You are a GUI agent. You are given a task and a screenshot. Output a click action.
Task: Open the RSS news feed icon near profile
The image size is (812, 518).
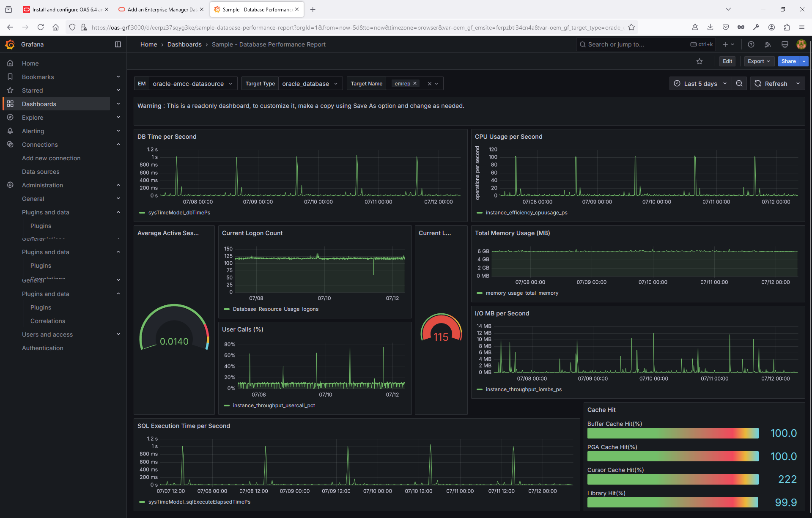tap(768, 44)
